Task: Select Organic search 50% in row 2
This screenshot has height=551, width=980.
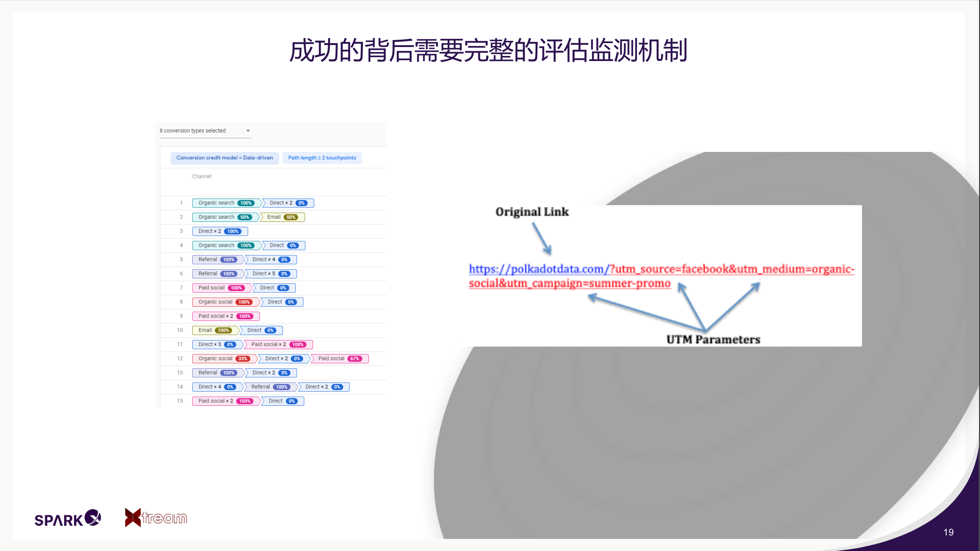Action: point(225,217)
